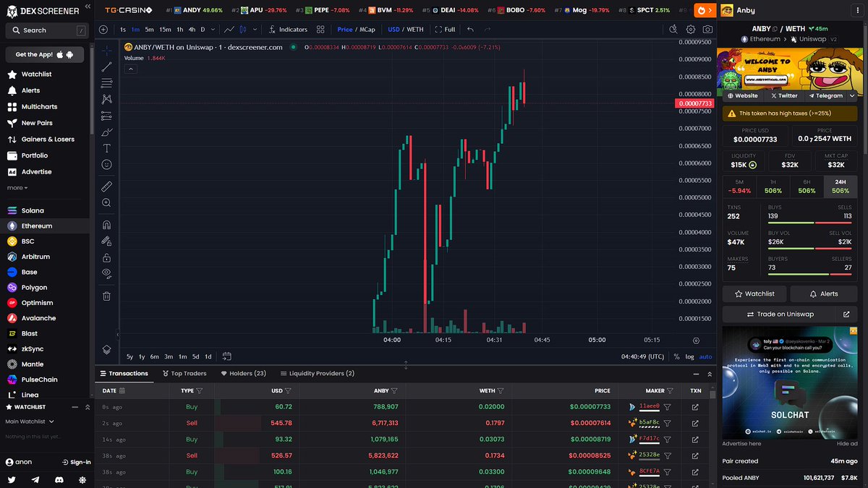Select the zoom in tool
This screenshot has height=488, width=868.
coord(106,203)
